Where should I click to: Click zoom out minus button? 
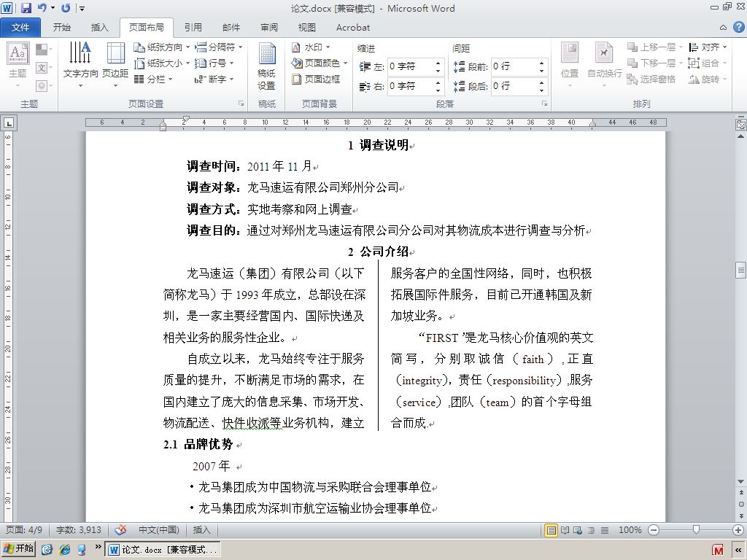pos(654,530)
